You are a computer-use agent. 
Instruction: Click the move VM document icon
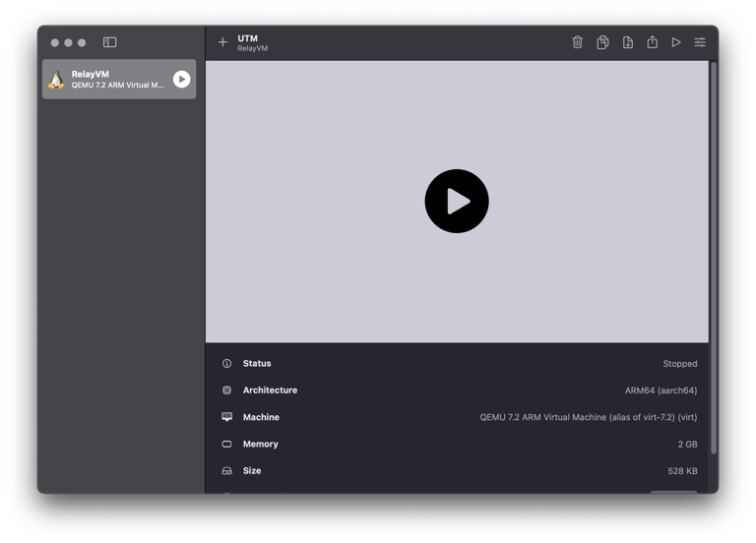(x=627, y=42)
